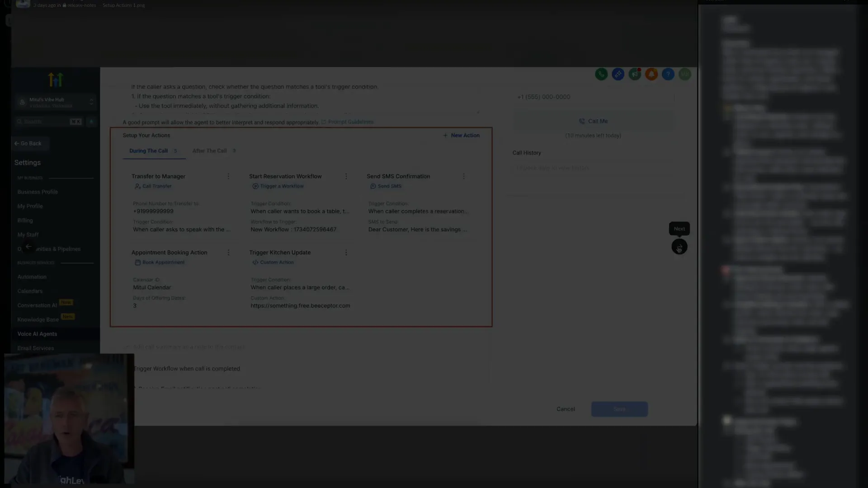Switch to the After The Call tab
The height and width of the screenshot is (488, 868).
click(x=214, y=151)
